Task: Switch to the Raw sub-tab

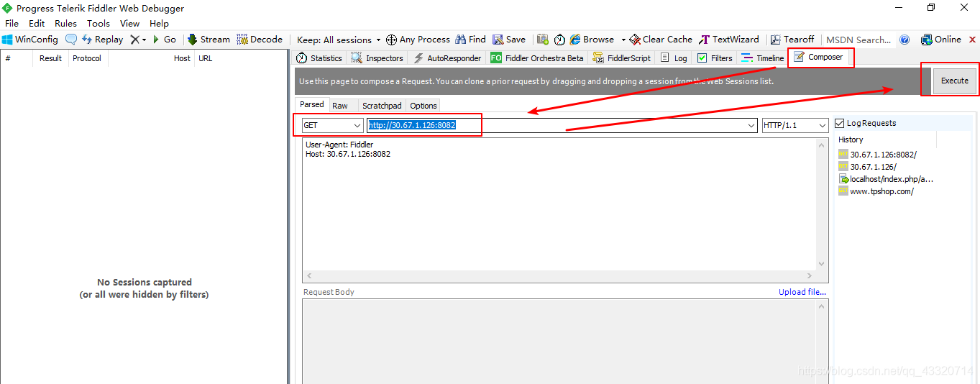Action: coord(340,106)
